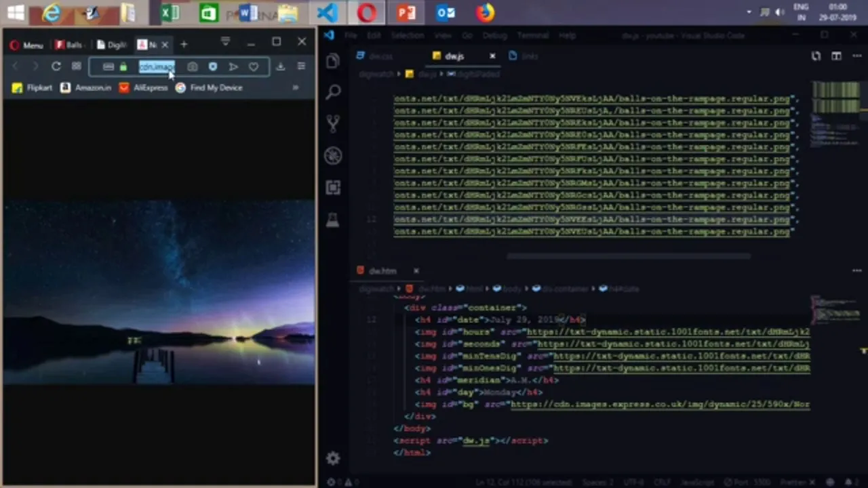The height and width of the screenshot is (488, 868).
Task: Open More Actions for upper editor group
Action: [856, 56]
